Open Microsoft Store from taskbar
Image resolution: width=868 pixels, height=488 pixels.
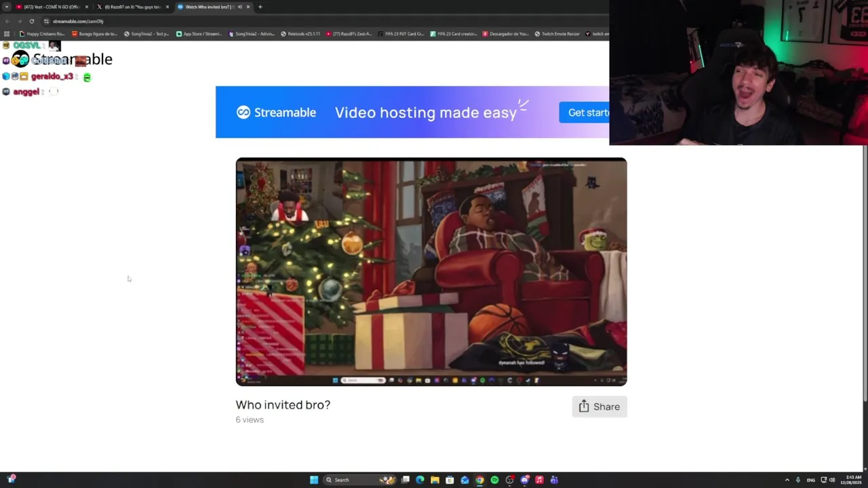(x=450, y=480)
